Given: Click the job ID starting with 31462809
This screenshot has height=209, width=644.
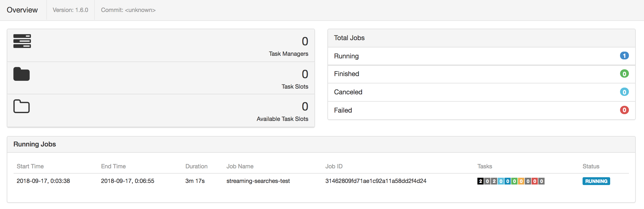Looking at the screenshot, I should click(x=376, y=181).
